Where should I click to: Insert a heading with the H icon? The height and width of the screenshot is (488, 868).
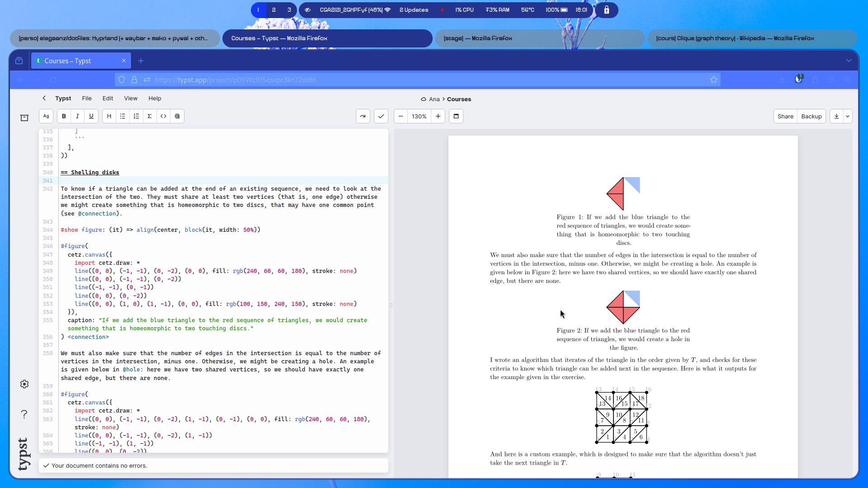point(109,116)
